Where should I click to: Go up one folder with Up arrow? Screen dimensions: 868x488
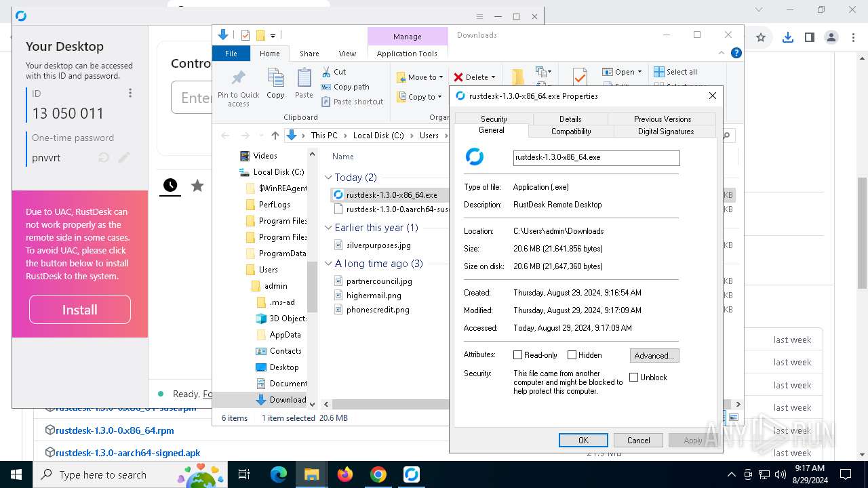click(x=275, y=136)
